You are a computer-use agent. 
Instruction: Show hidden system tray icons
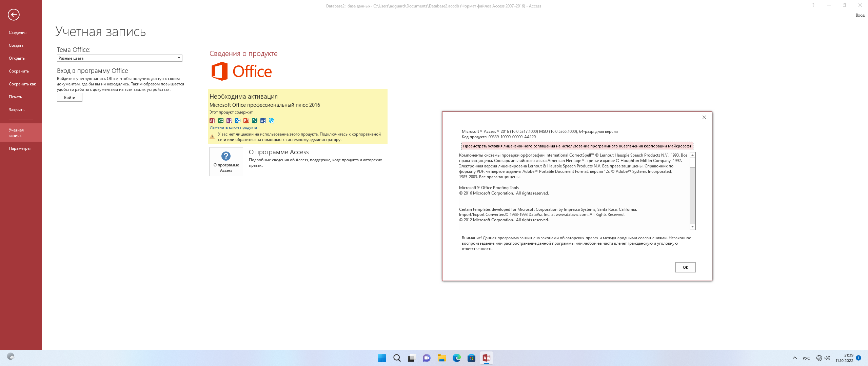point(794,358)
